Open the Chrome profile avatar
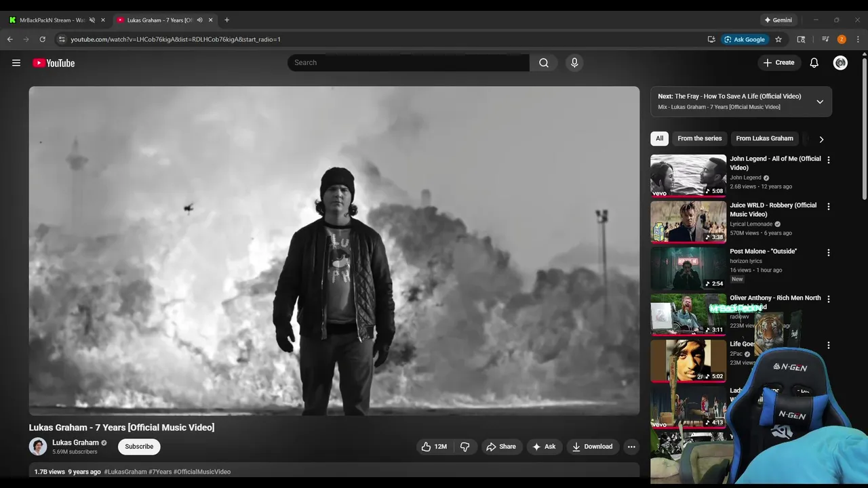868x488 pixels. click(842, 39)
